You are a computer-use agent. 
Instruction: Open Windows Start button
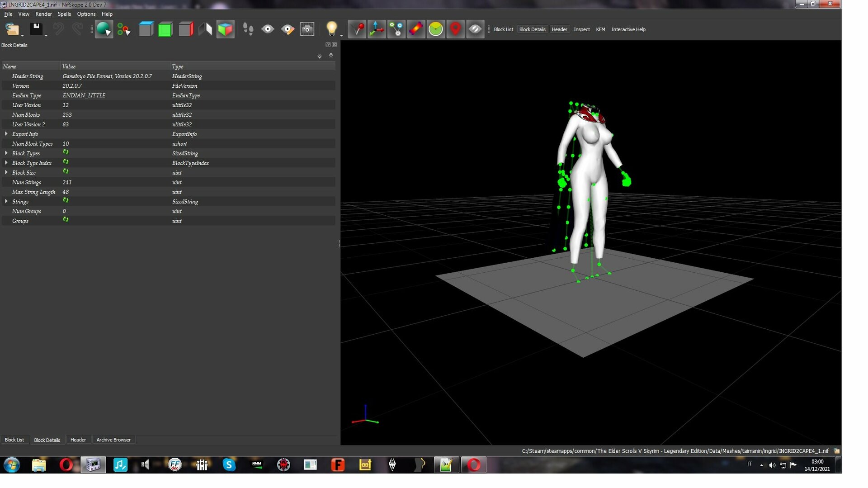pos(12,465)
